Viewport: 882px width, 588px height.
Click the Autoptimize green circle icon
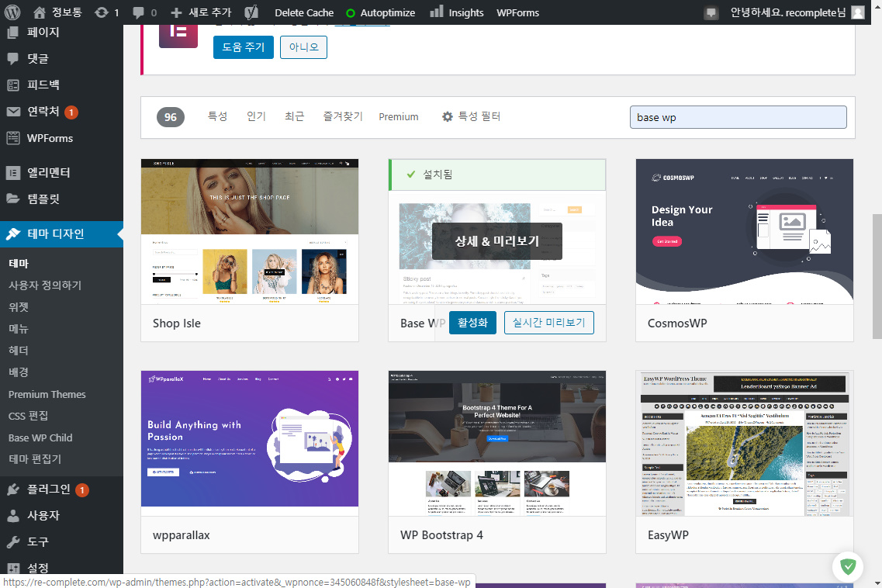point(351,13)
